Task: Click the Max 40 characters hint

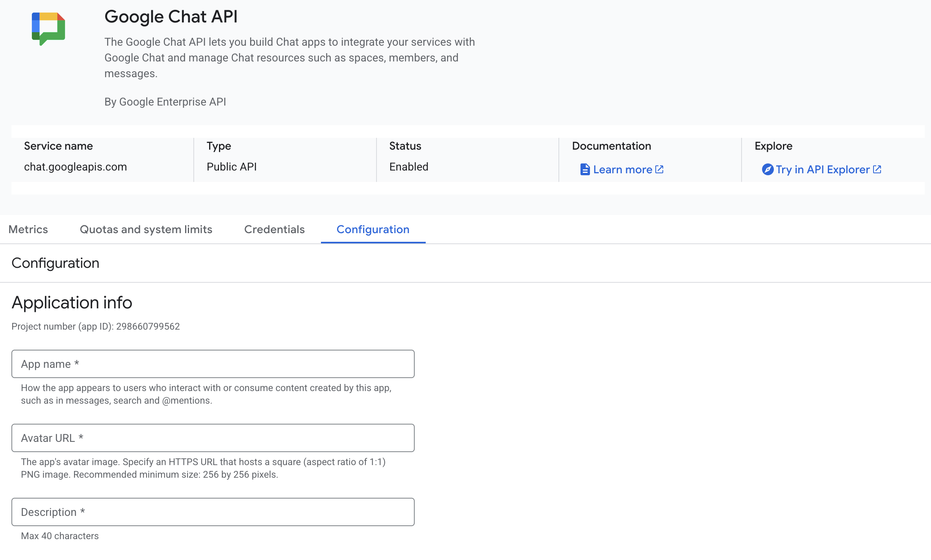Action: tap(60, 536)
